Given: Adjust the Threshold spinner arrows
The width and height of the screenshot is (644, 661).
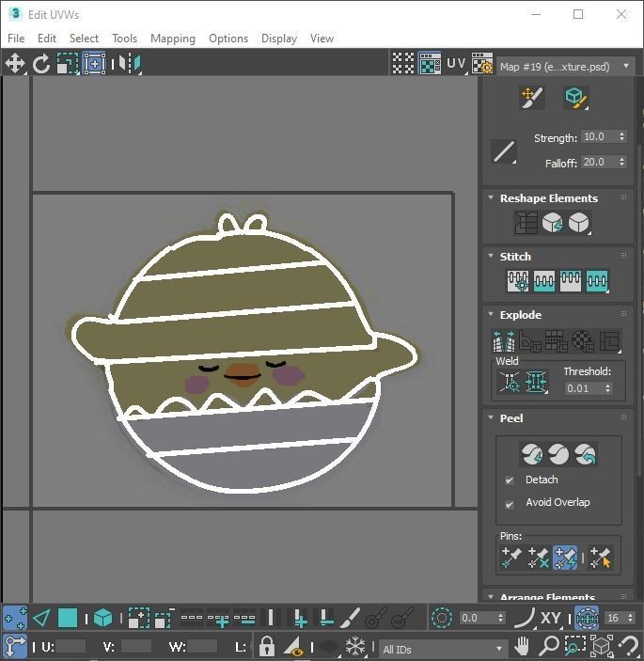Looking at the screenshot, I should pyautogui.click(x=607, y=388).
